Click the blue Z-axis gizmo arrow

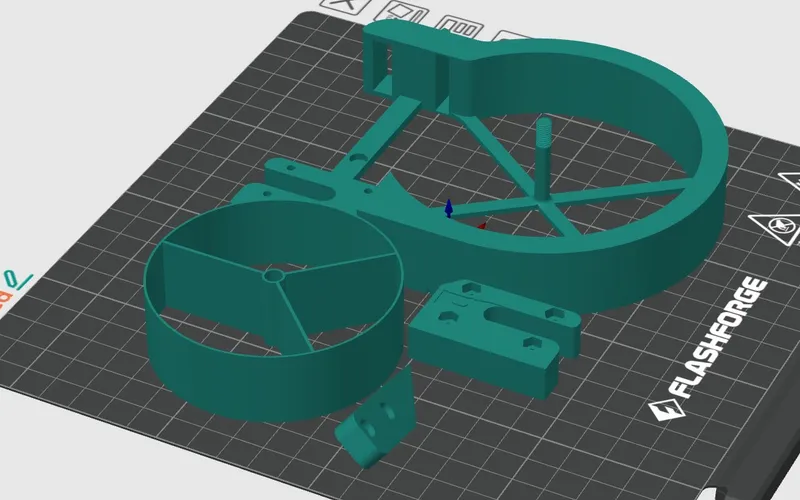tap(448, 208)
